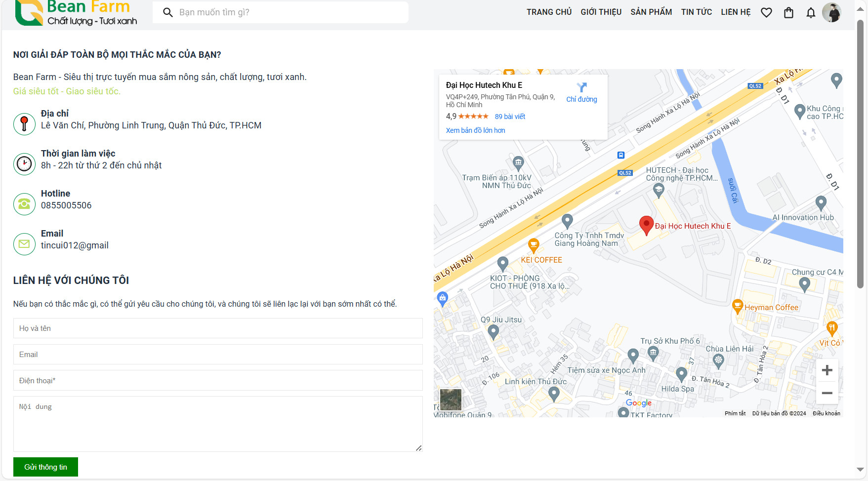868x481 pixels.
Task: Open the wishlist heart icon
Action: coord(766,12)
